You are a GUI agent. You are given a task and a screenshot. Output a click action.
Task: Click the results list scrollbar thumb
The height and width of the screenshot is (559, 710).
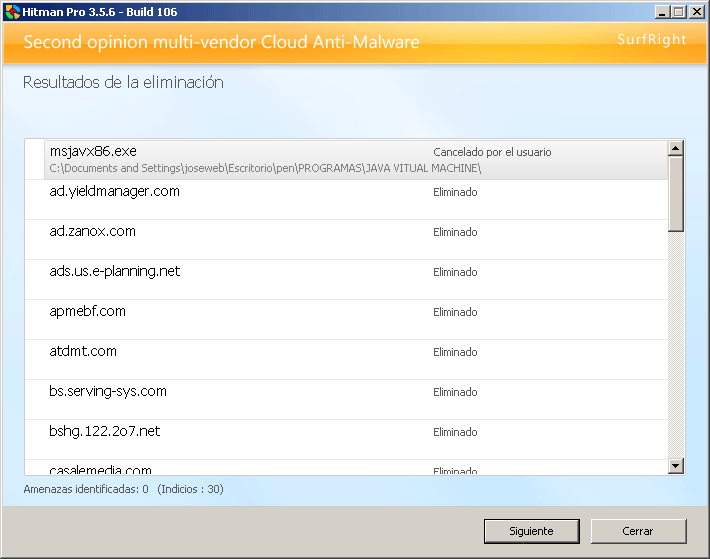tap(676, 194)
